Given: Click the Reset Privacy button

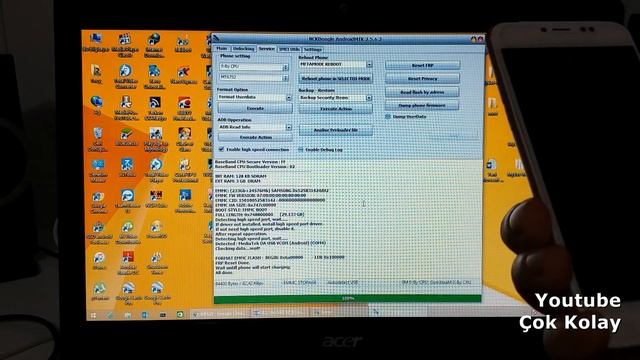Looking at the screenshot, I should click(x=422, y=79).
